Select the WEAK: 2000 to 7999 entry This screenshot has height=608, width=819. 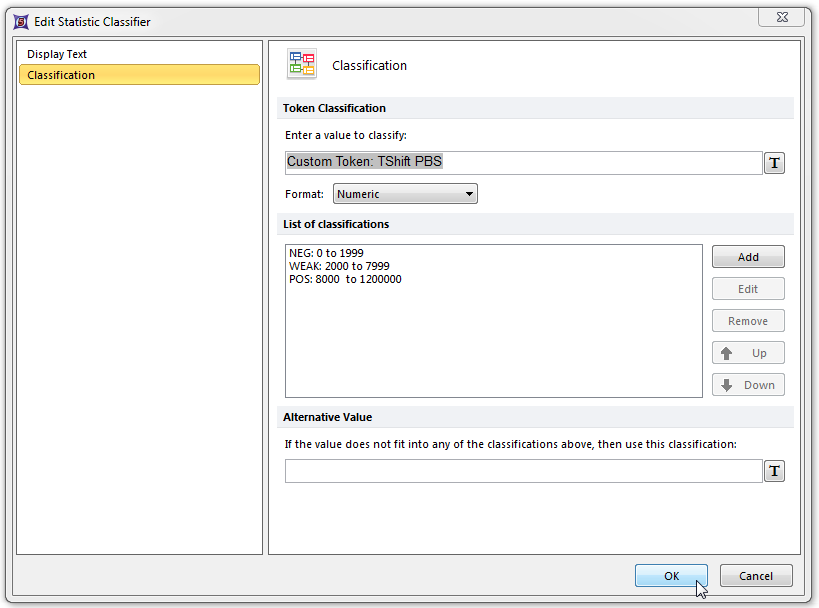click(339, 267)
